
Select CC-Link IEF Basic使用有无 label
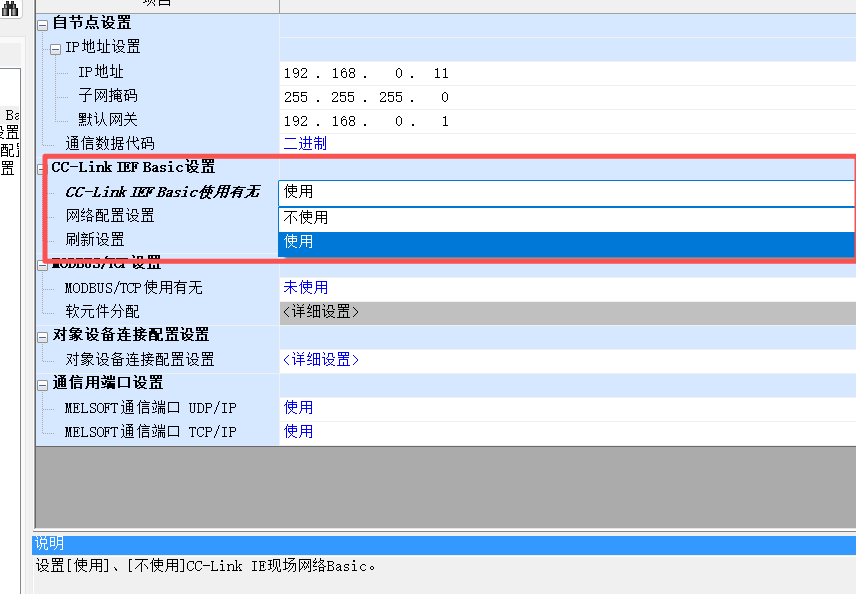click(x=163, y=192)
